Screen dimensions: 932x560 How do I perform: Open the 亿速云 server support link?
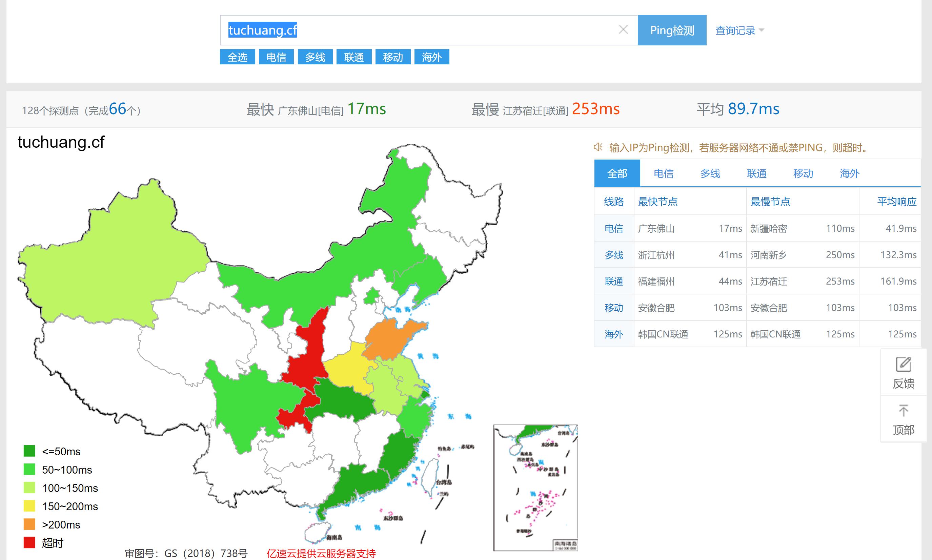(x=321, y=553)
